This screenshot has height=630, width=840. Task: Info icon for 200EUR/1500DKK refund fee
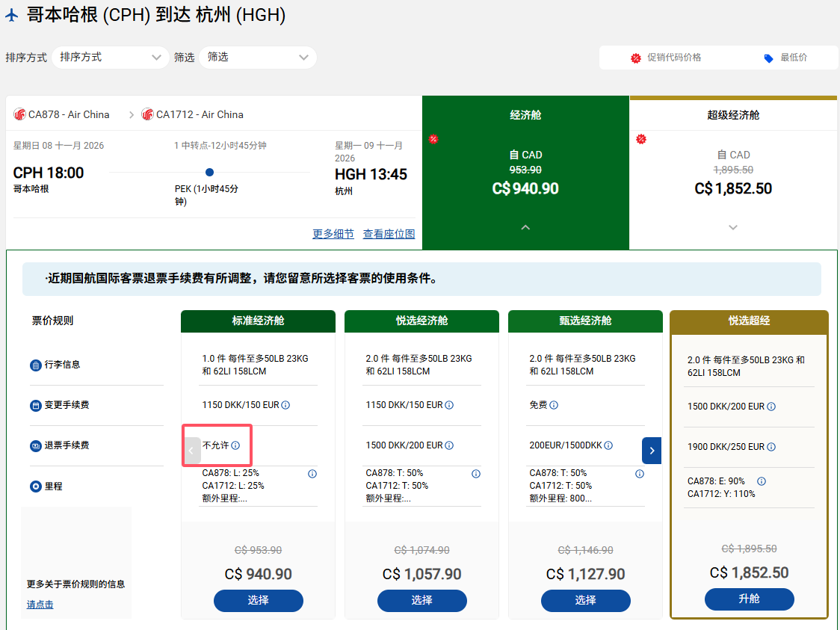click(608, 445)
